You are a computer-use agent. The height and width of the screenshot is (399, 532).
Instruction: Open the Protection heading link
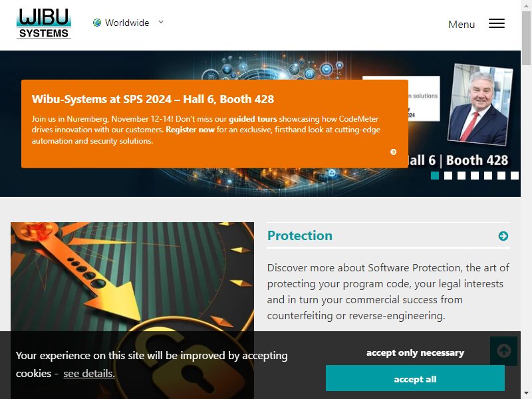tap(300, 235)
